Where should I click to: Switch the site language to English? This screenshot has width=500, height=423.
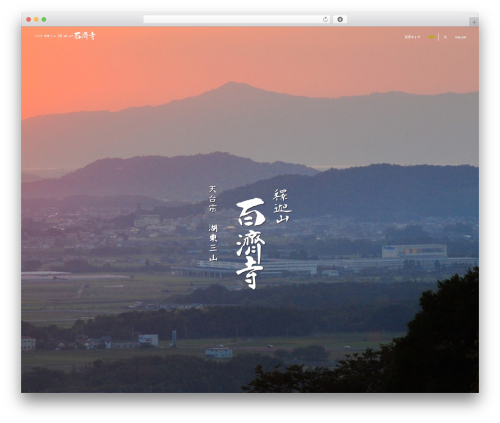click(x=461, y=37)
